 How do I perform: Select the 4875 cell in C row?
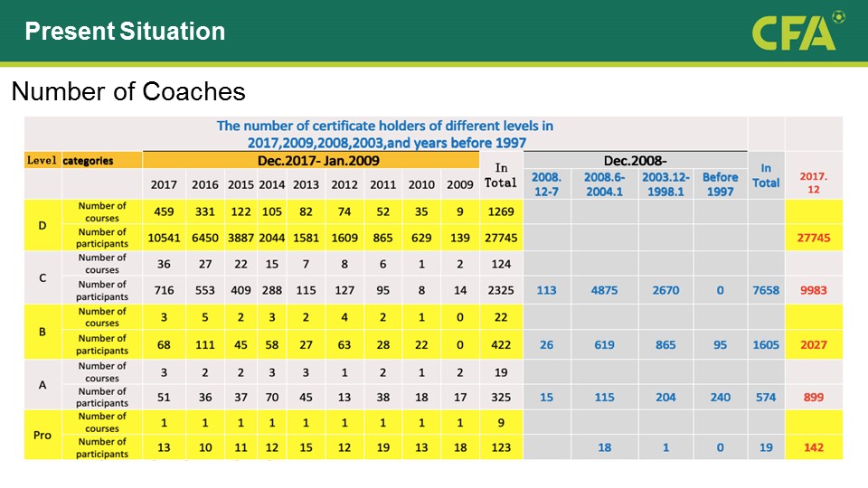point(604,290)
